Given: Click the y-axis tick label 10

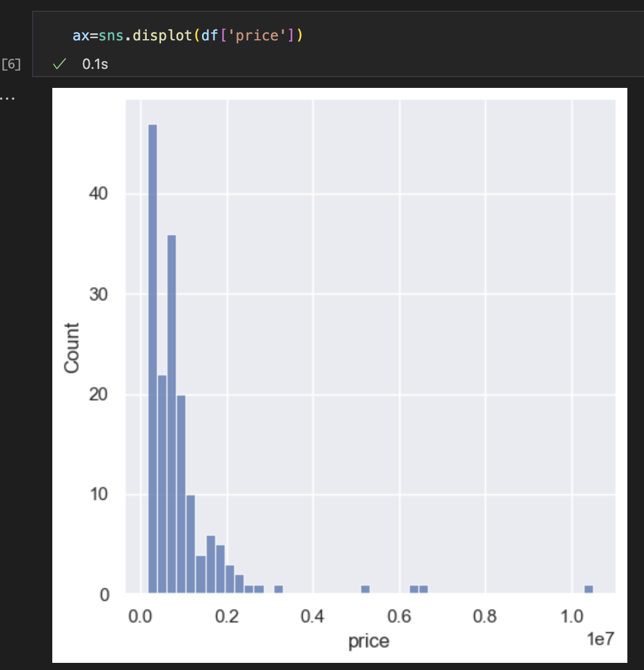Looking at the screenshot, I should (99, 494).
